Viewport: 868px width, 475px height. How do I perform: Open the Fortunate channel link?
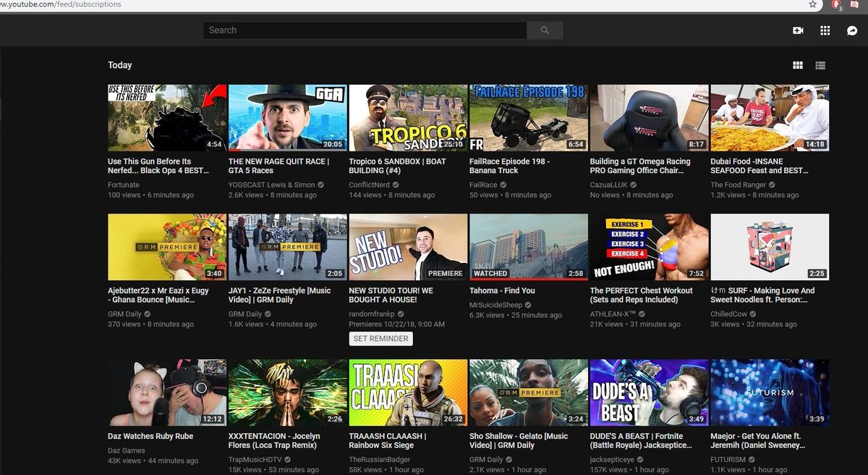pos(124,185)
